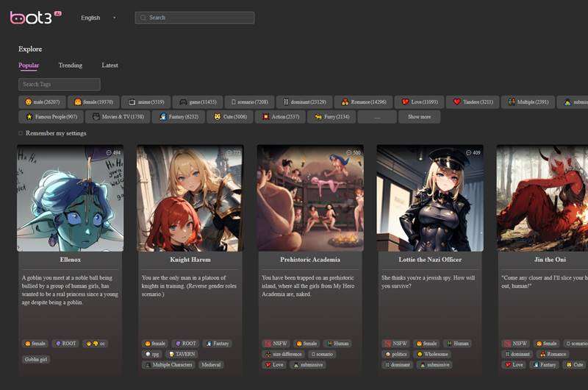
Task: Open the Ellenox character image
Action: point(70,198)
